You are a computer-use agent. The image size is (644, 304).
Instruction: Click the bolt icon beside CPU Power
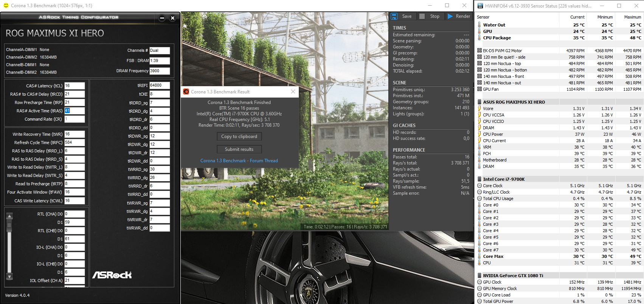click(480, 134)
